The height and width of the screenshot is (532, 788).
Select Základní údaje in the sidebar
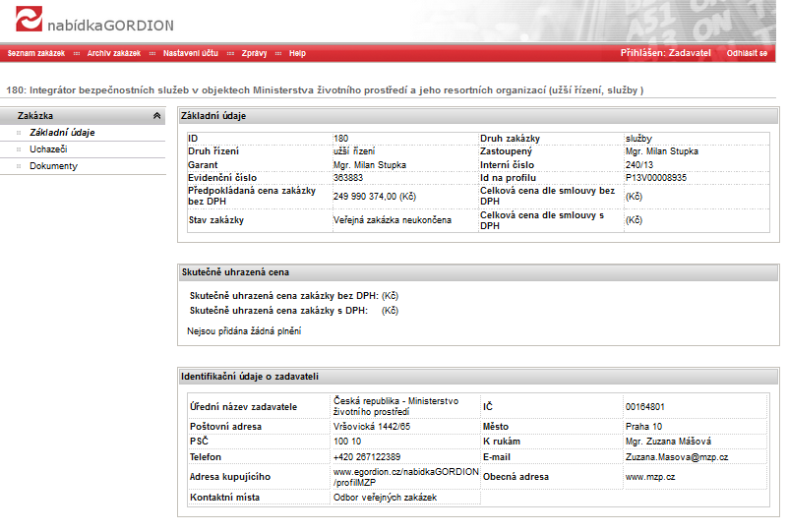(62, 133)
